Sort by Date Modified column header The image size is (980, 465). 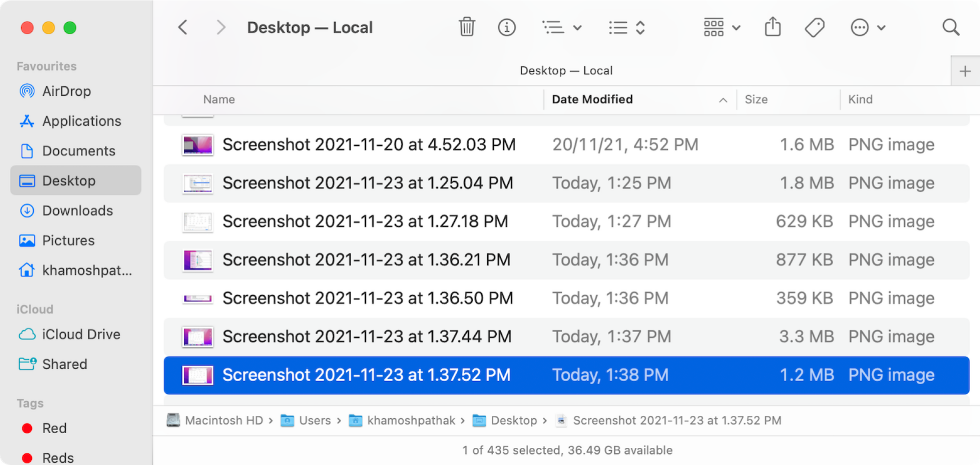[592, 100]
